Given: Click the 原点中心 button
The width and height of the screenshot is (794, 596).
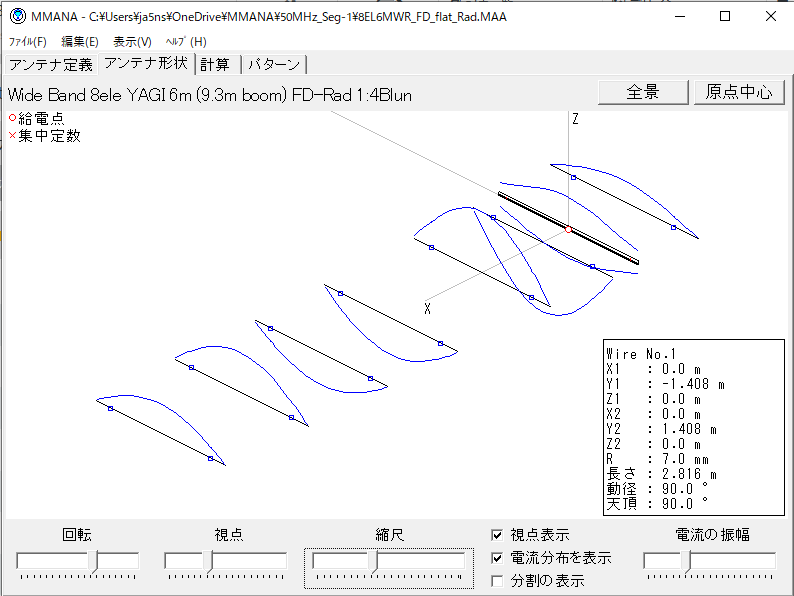Looking at the screenshot, I should point(739,92).
